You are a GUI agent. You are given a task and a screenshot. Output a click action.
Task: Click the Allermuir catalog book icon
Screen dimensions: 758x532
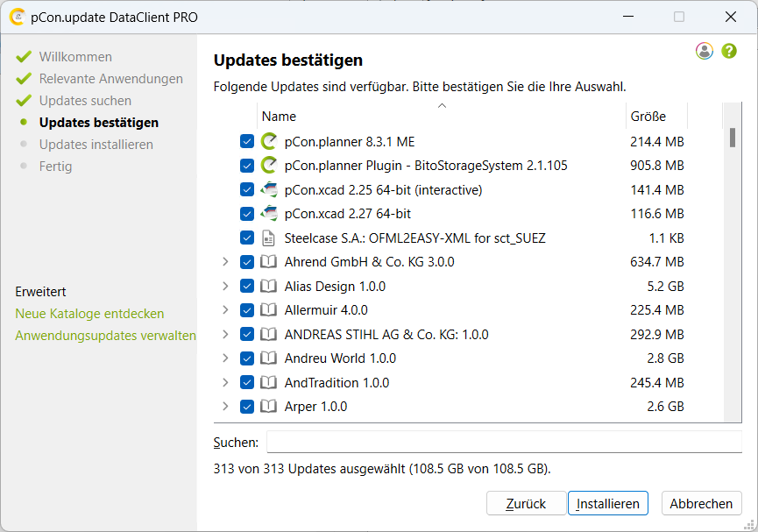(x=268, y=309)
